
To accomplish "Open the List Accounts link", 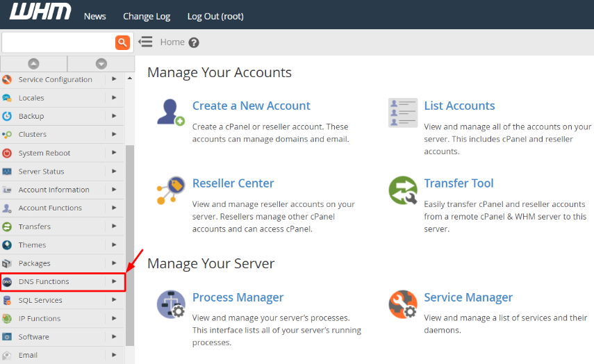I will (x=459, y=106).
